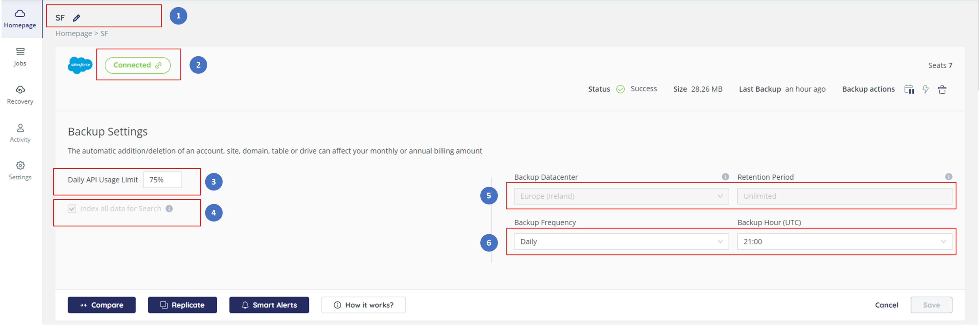Delete backups using trash icon
The height and width of the screenshot is (326, 980).
click(943, 89)
